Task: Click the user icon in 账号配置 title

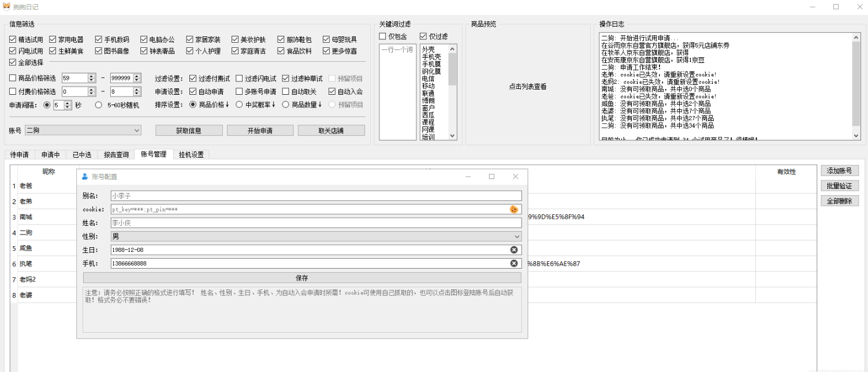Action: point(85,177)
